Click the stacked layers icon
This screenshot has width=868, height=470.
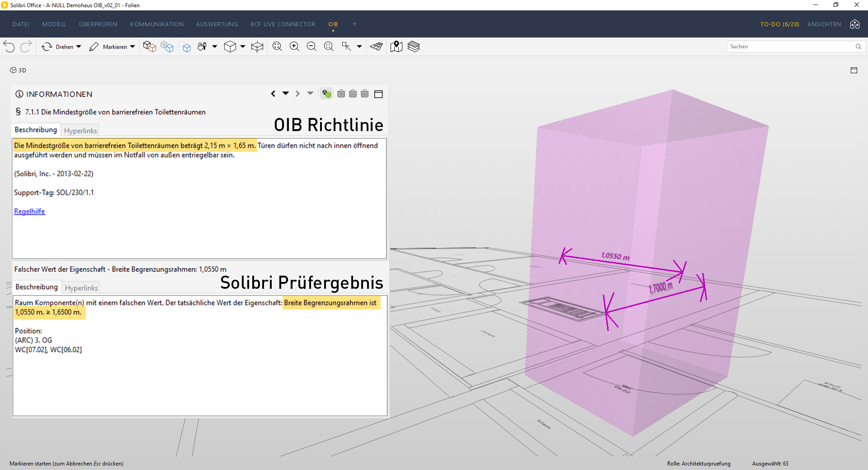click(x=414, y=47)
